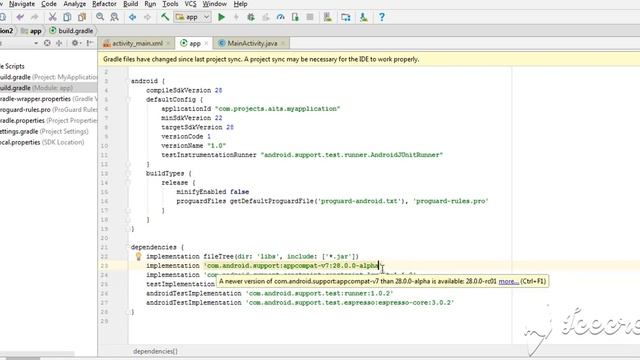This screenshot has height=360, width=640.
Task: Navigate Back with blue left arrow
Action: 133,17
